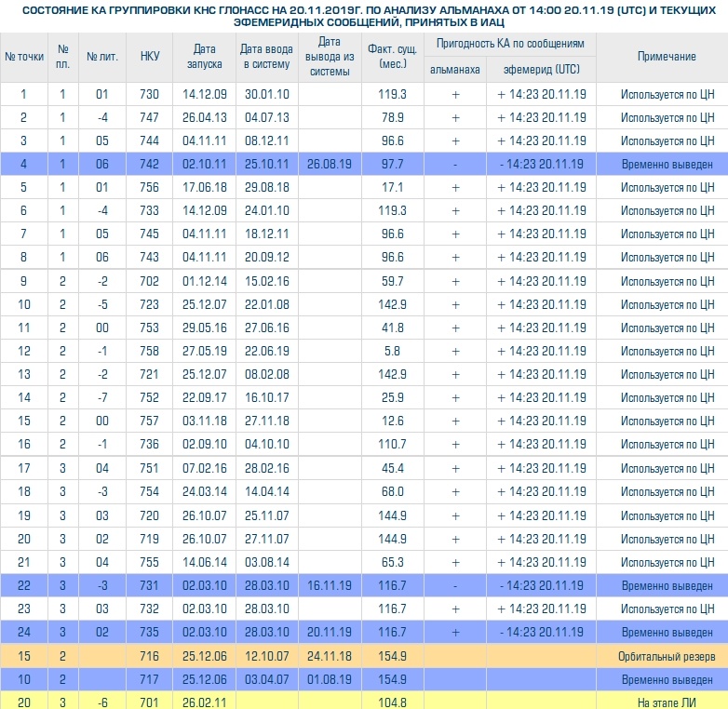Click lifetime value 104.8
728x709 pixels.
pos(392,702)
